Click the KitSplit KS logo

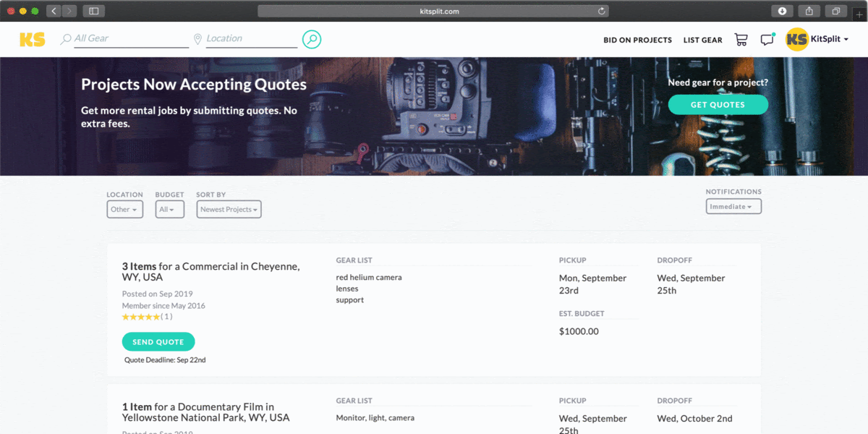[x=33, y=40]
